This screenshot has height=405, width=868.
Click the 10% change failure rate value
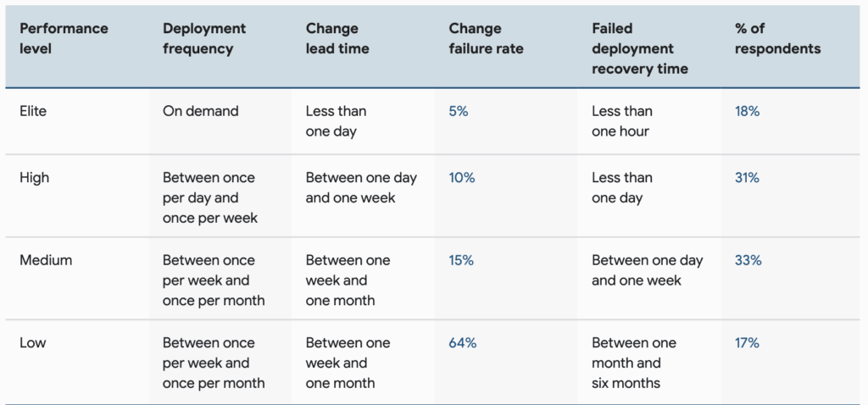pos(462,178)
